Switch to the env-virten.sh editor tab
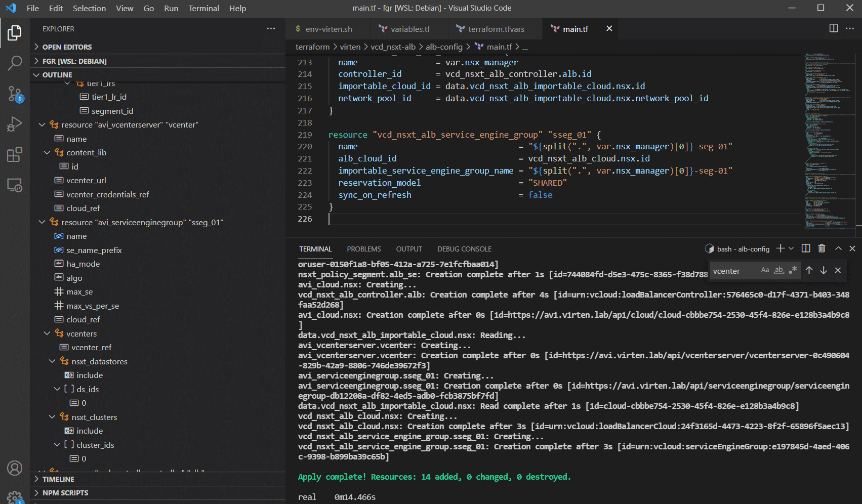The width and height of the screenshot is (862, 504). (x=327, y=29)
